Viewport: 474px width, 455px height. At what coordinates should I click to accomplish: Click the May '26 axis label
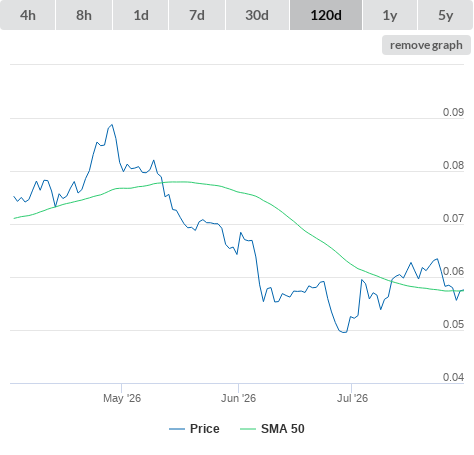(x=122, y=398)
